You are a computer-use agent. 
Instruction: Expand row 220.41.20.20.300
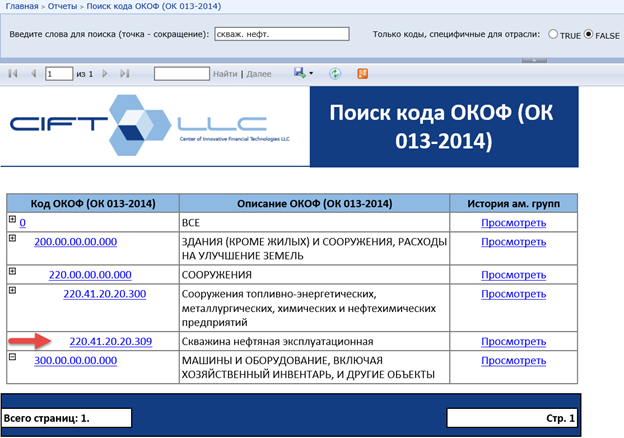(x=12, y=290)
